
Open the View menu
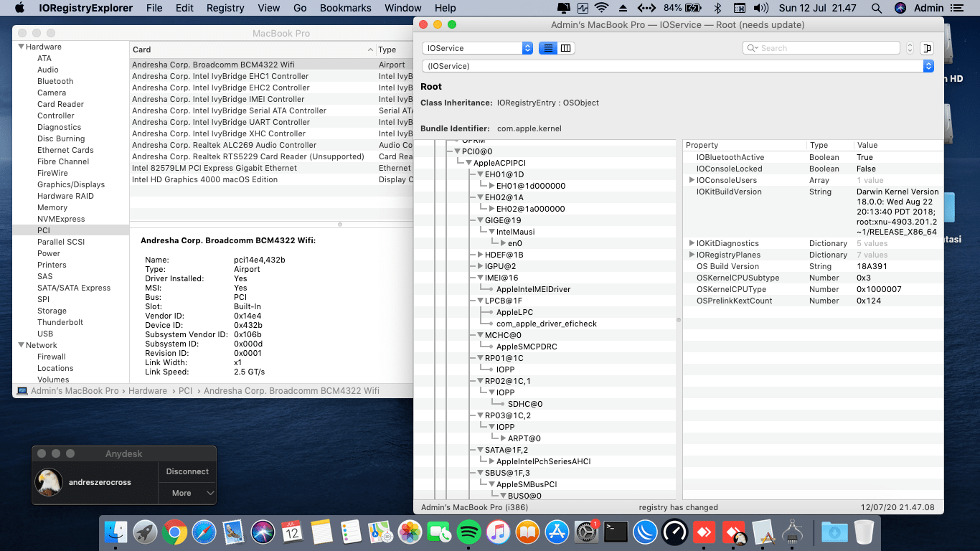pyautogui.click(x=269, y=8)
